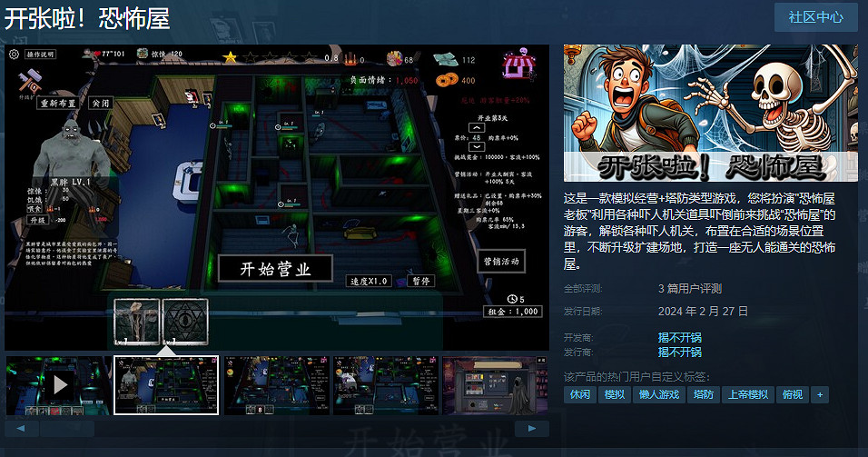868x457 pixels.
Task: Select the grim reaper shop screenshot thumbnail
Action: point(495,385)
